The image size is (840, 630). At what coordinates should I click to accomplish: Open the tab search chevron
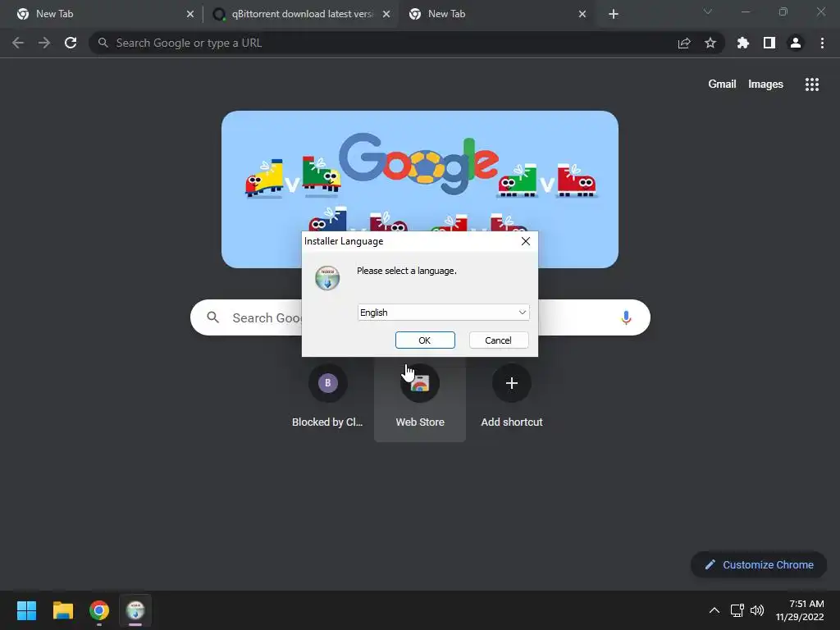point(708,11)
